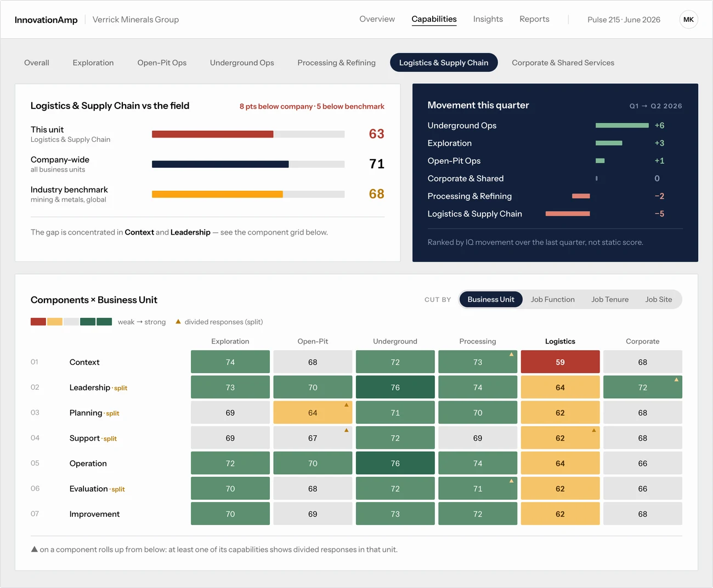Select the Overall unit tab
713x588 pixels.
37,62
